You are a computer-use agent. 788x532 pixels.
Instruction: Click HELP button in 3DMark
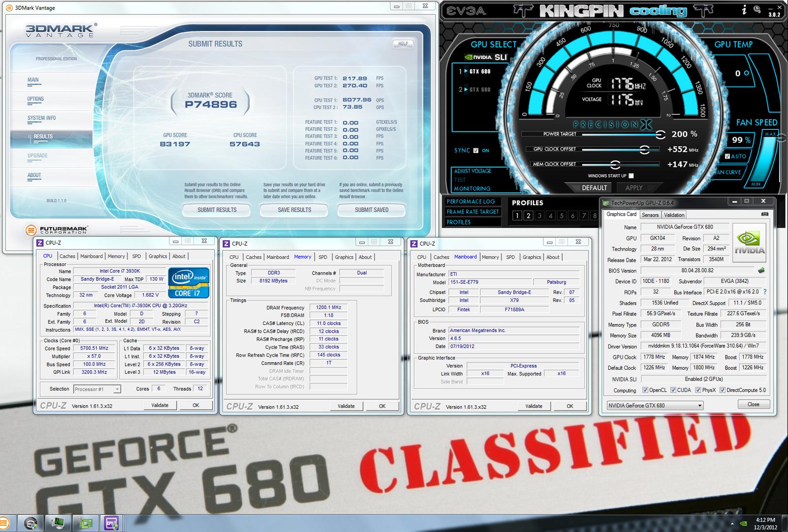pos(403,44)
